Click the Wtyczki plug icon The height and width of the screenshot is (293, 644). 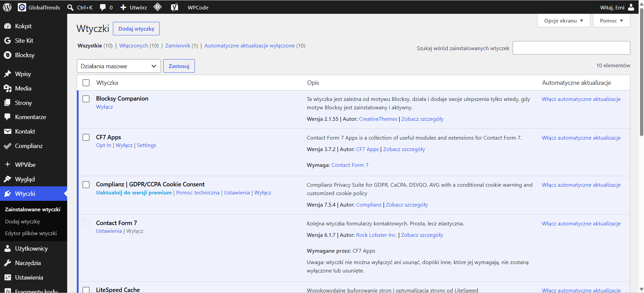[x=7, y=193]
